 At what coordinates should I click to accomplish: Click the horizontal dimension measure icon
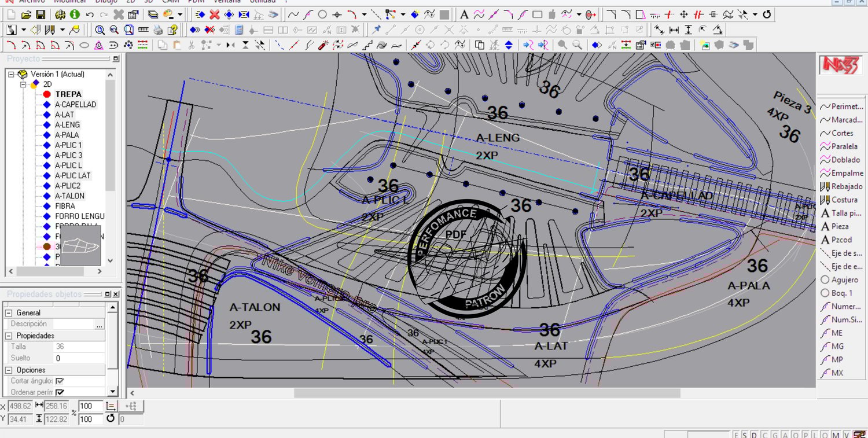[674, 30]
